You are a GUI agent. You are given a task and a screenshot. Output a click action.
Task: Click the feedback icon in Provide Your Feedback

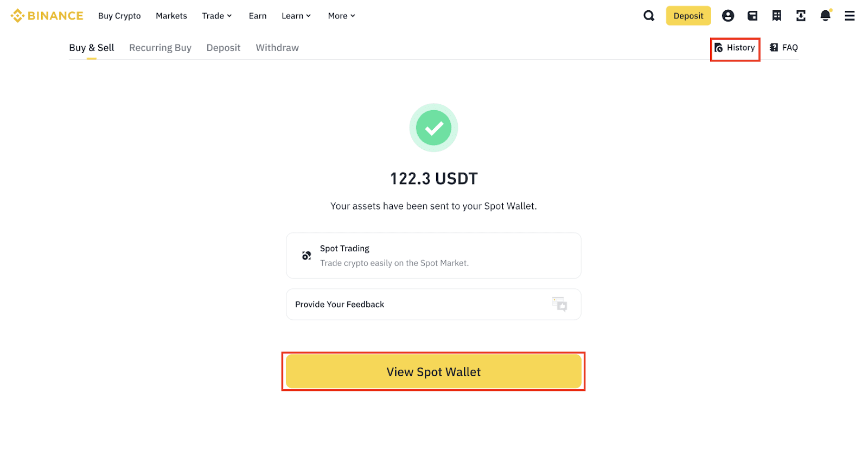[559, 304]
